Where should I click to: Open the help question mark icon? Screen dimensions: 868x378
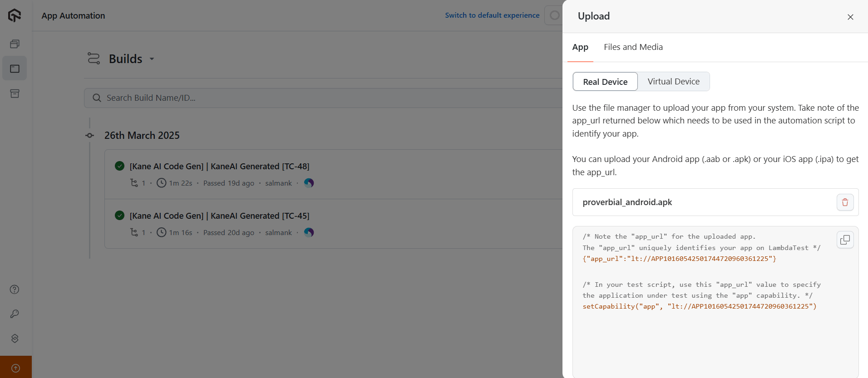point(15,290)
